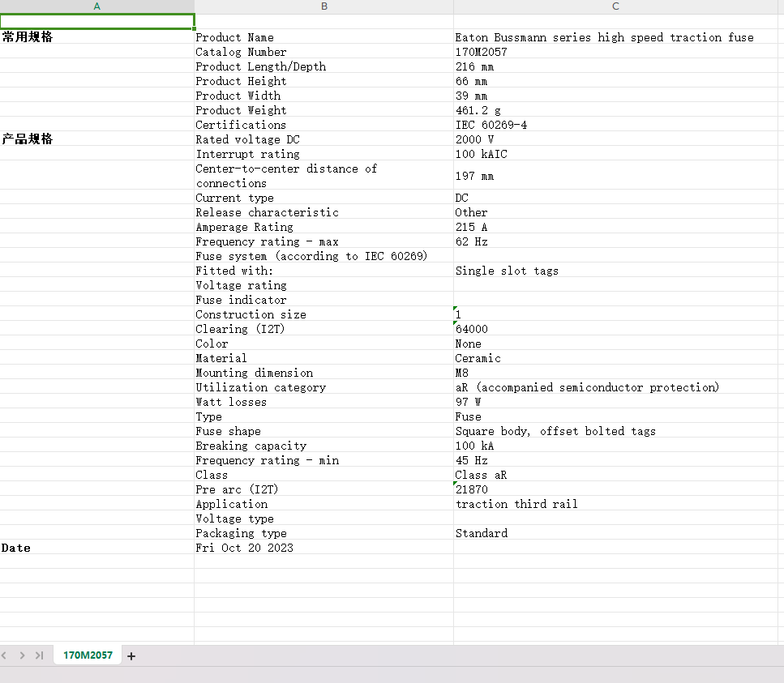Select the 常用规格 heading cell
This screenshot has height=683, width=784.
pyautogui.click(x=97, y=37)
